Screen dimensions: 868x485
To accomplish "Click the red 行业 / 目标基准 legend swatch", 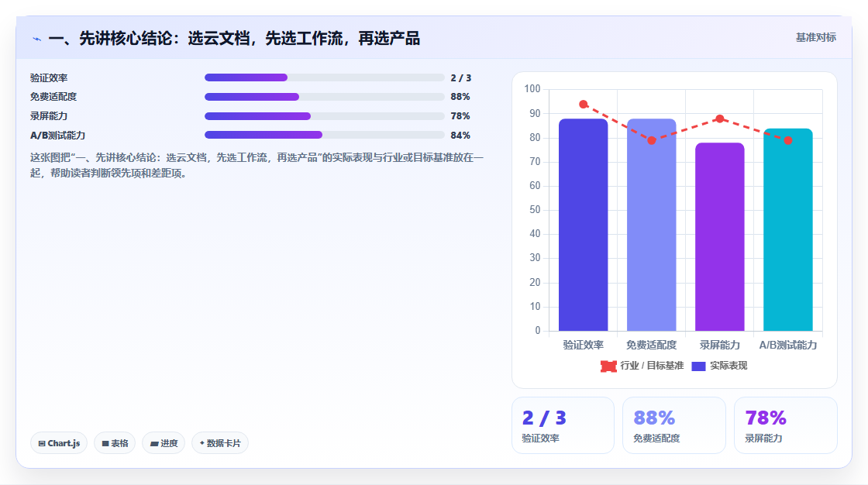I will coord(608,366).
